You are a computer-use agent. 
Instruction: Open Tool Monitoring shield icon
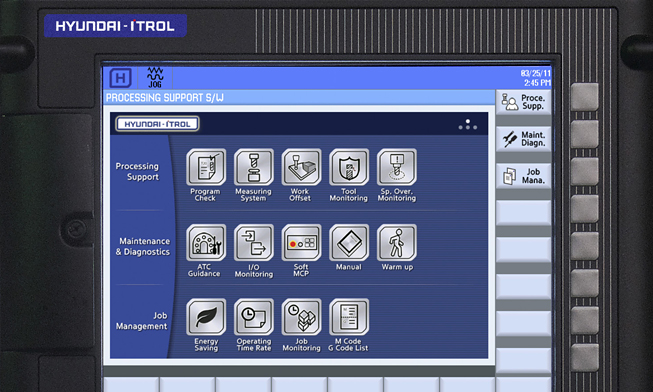pyautogui.click(x=349, y=167)
